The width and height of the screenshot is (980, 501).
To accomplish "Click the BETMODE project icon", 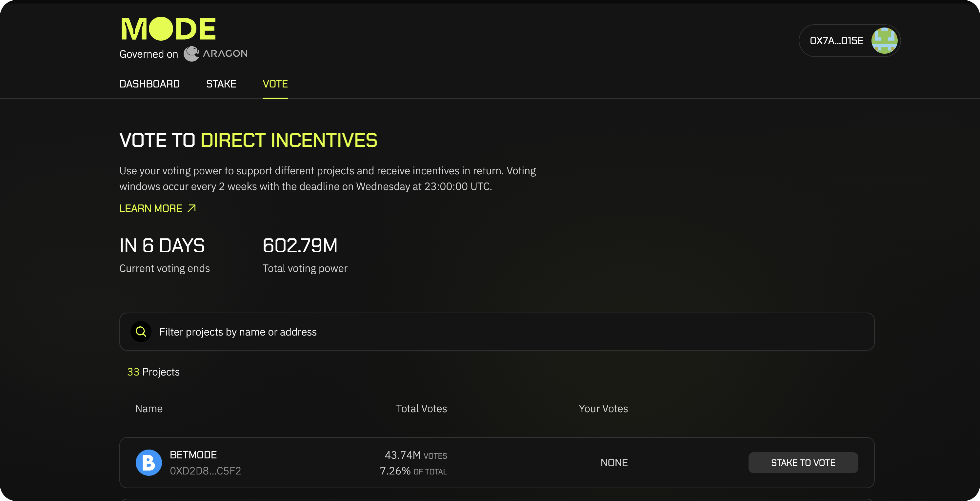I will pos(149,463).
